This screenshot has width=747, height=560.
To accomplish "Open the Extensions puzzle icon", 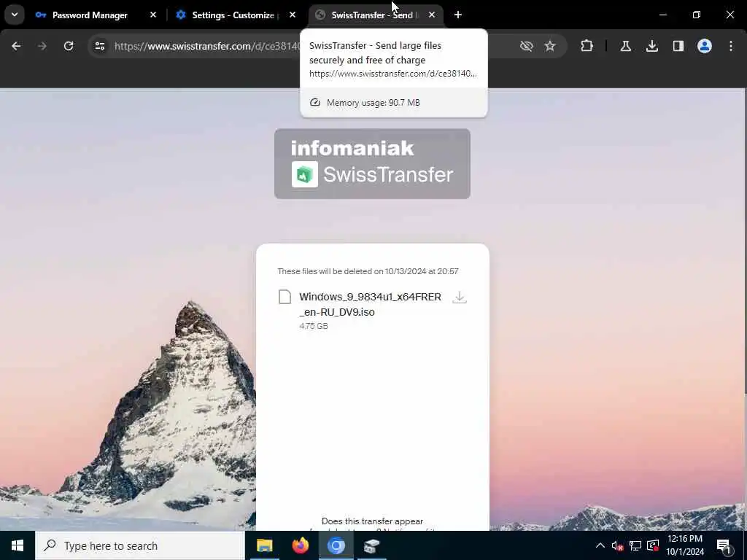I will point(587,46).
